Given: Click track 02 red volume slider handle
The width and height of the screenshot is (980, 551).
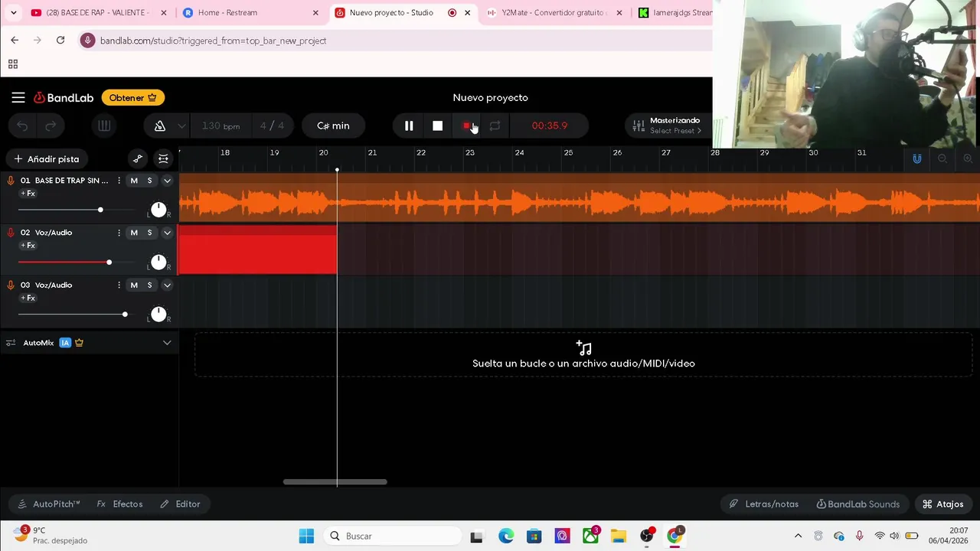Looking at the screenshot, I should click(x=109, y=262).
